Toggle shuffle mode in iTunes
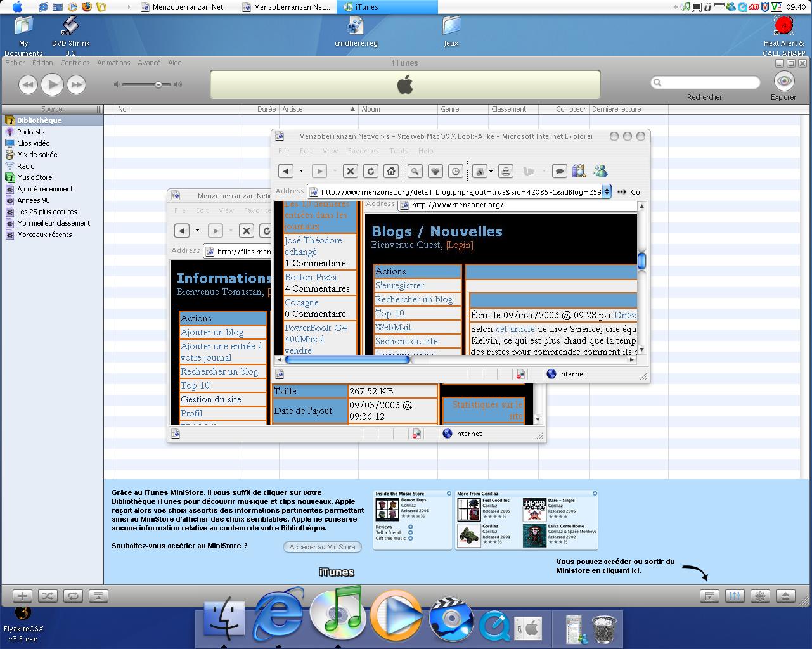Viewport: 812px width, 649px height. (48, 596)
